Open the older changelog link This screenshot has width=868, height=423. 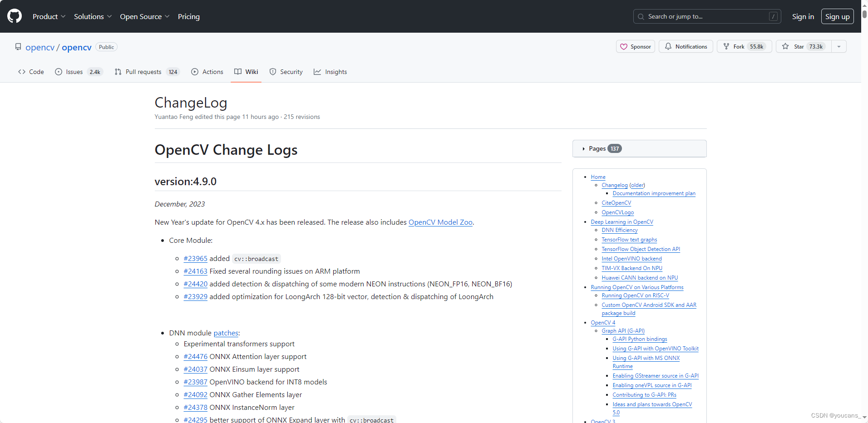point(637,185)
